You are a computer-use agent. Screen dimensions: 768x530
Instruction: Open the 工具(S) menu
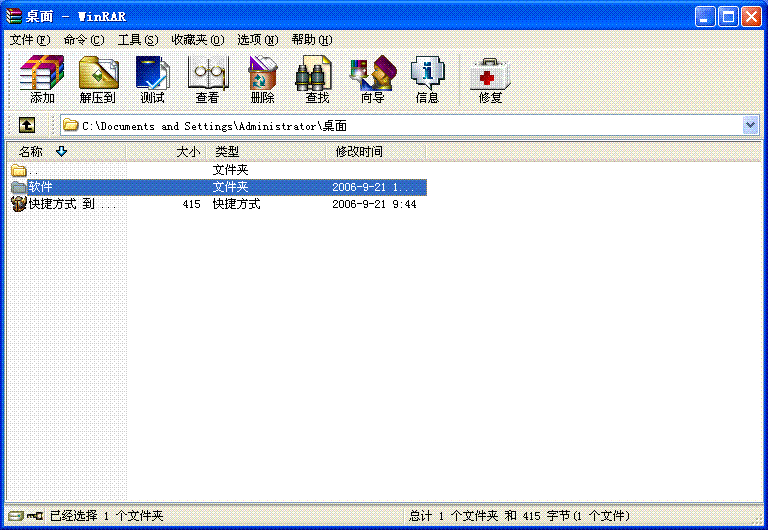coord(138,40)
